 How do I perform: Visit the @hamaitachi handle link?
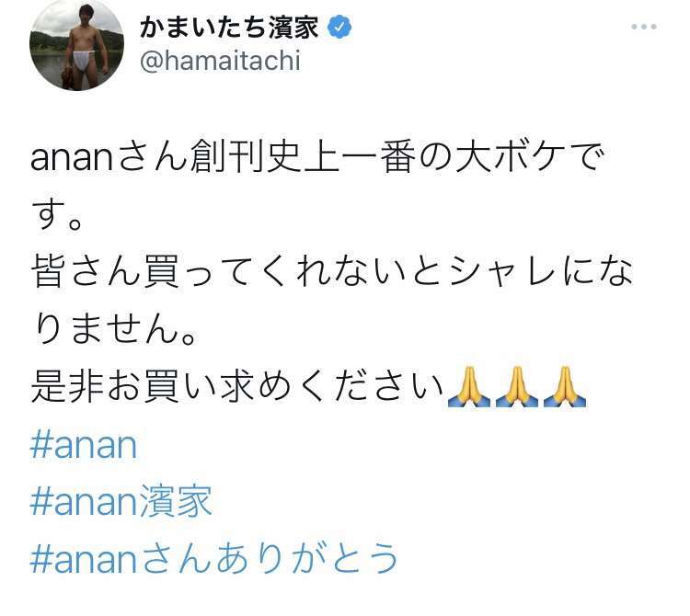click(x=220, y=61)
